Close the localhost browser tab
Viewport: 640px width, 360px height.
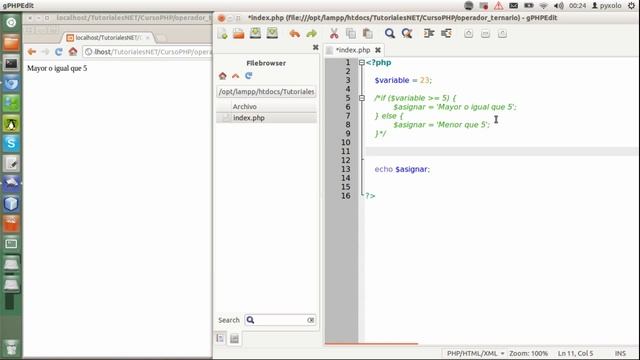coord(148,38)
